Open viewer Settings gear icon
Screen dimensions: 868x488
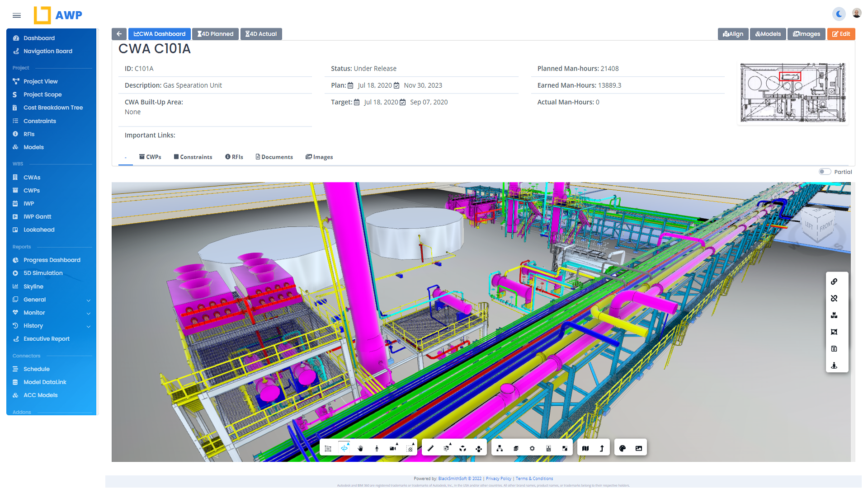point(532,448)
